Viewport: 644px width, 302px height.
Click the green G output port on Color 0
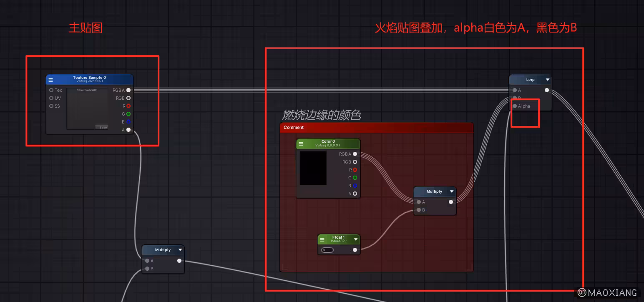355,178
